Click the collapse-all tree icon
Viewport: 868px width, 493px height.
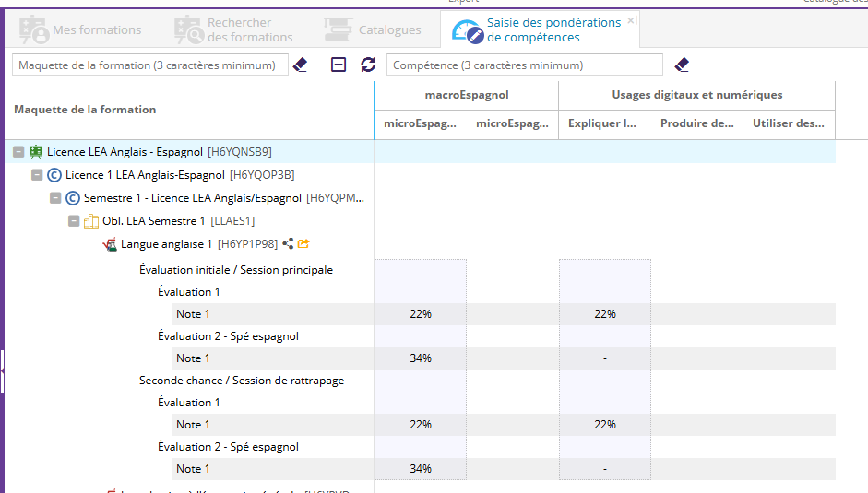tap(339, 65)
